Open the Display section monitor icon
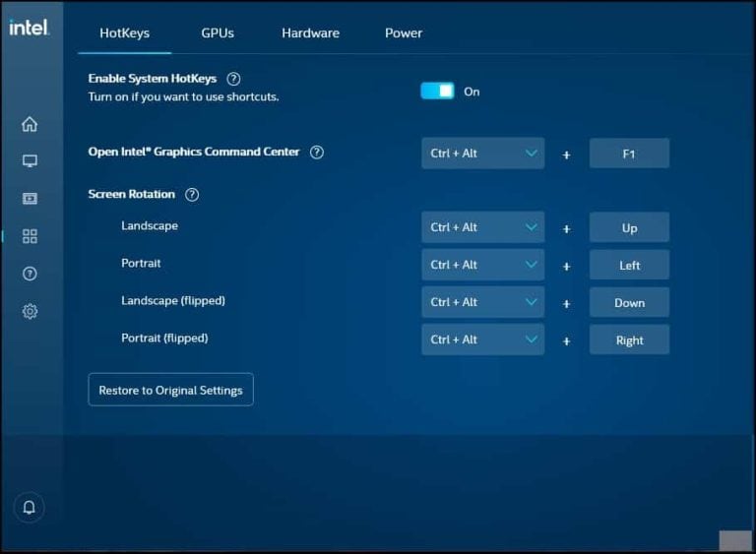Viewport: 756px width, 554px height. click(x=30, y=161)
